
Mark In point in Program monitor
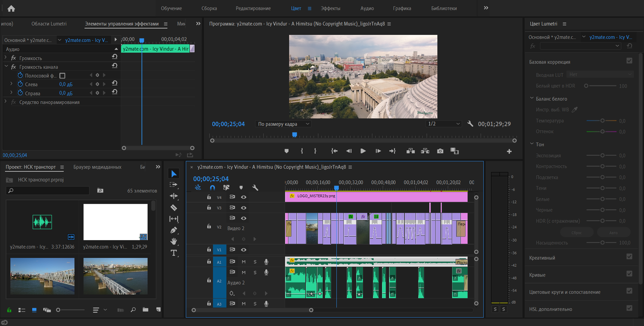pos(302,151)
